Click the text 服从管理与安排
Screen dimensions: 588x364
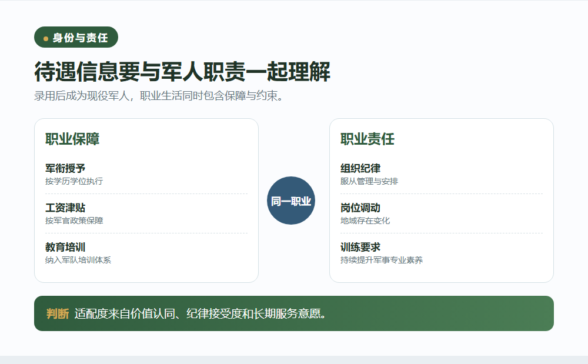369,182
